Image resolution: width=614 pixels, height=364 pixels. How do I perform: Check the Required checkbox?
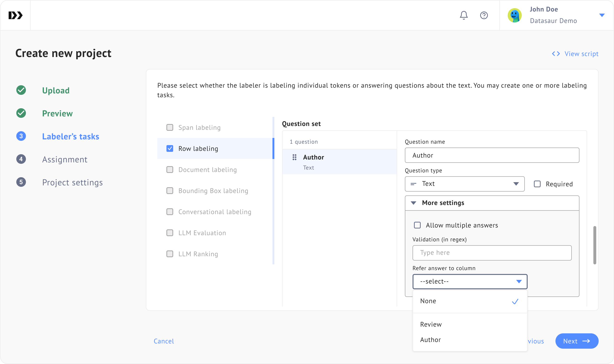(x=537, y=184)
